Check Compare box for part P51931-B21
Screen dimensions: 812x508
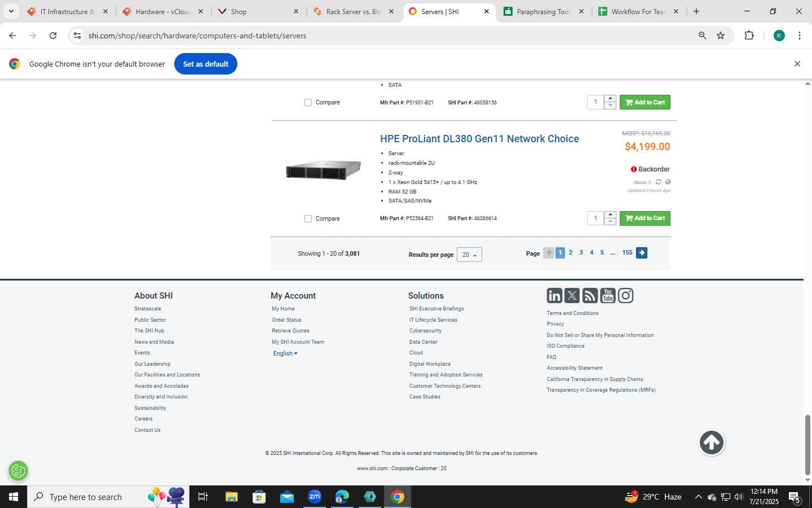(308, 102)
